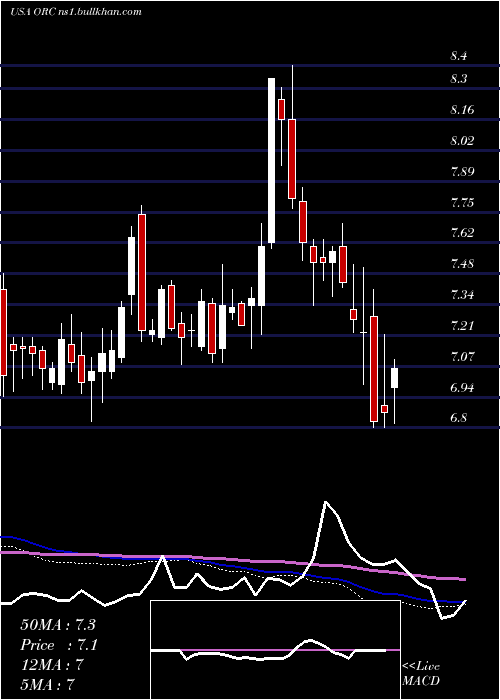The height and width of the screenshot is (700, 500).
Task: Click the 7.62 price axis label
Action: pos(462,233)
